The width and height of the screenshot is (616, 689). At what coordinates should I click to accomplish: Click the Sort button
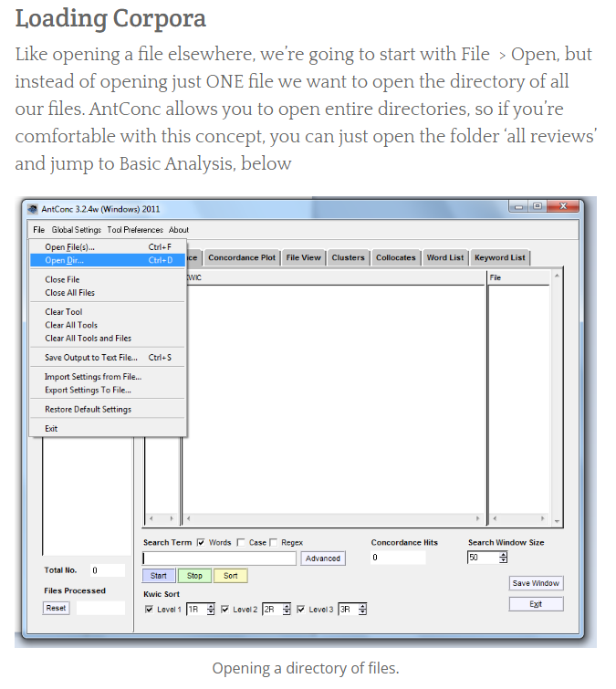[231, 576]
